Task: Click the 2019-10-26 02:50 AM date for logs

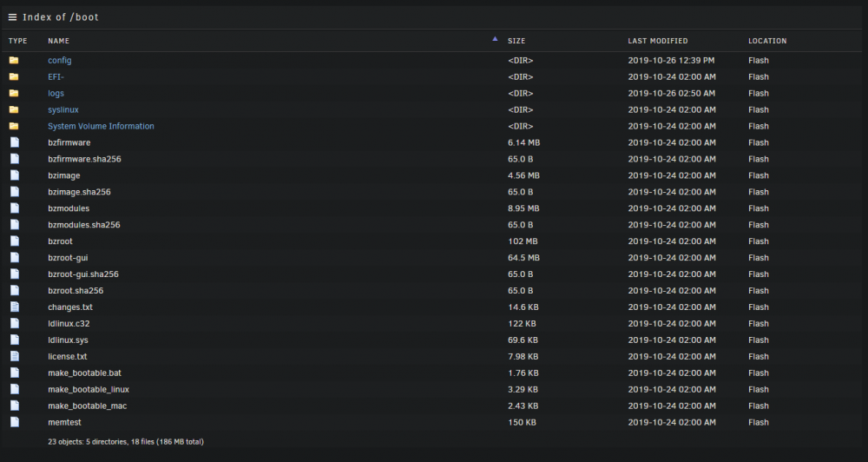Action: coord(672,93)
